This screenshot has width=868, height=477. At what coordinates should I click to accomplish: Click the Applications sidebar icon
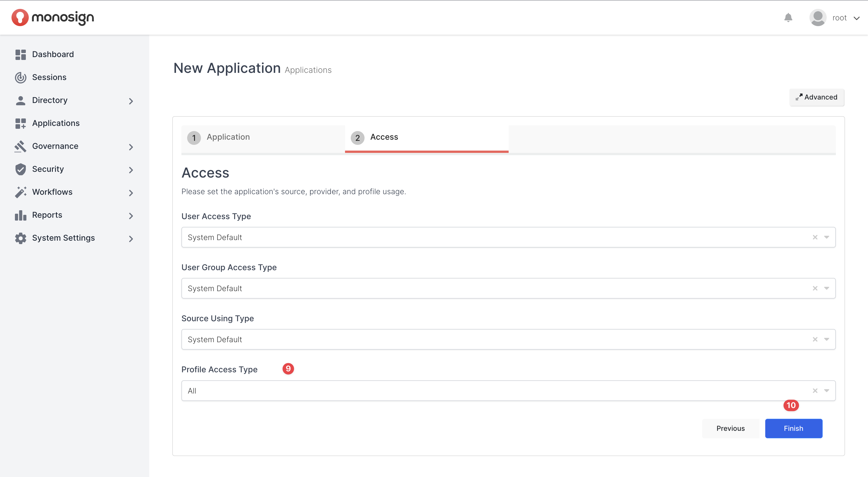click(21, 123)
